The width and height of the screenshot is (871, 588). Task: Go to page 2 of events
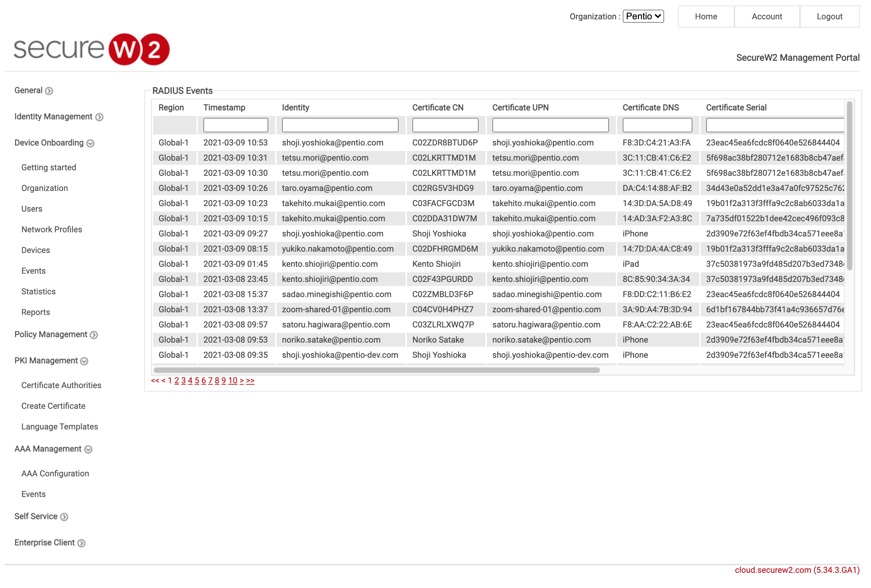[x=177, y=381]
